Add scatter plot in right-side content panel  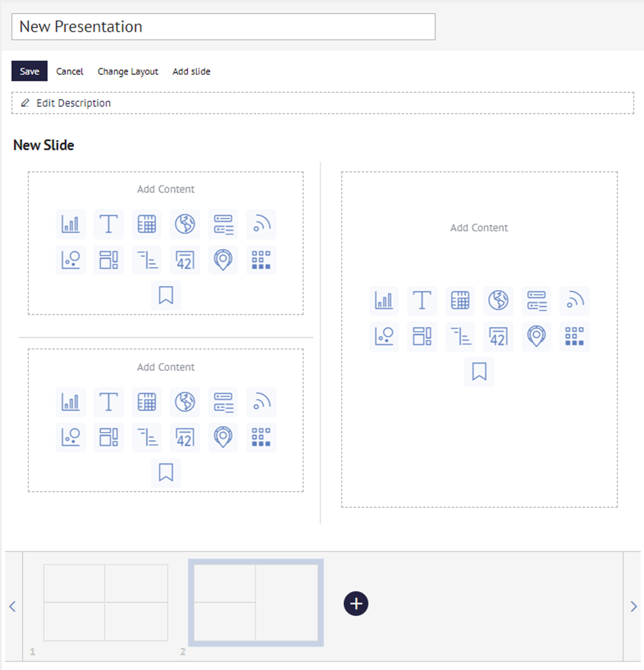(384, 336)
